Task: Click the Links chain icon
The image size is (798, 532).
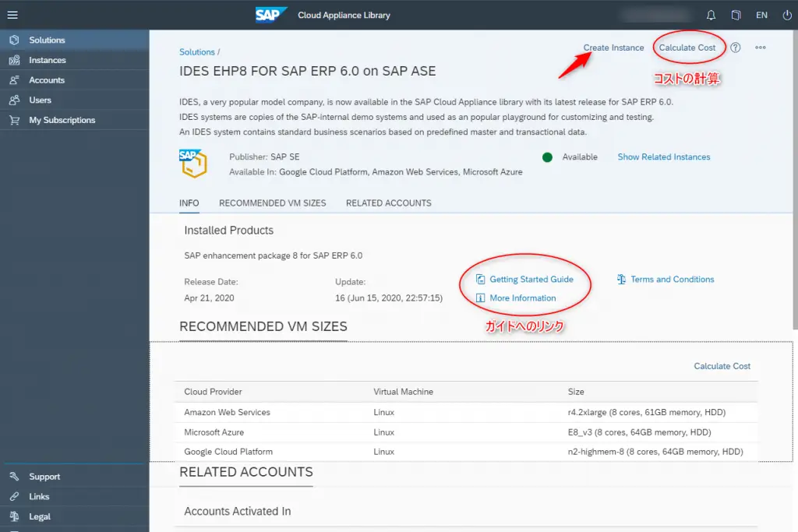Action: (x=14, y=496)
